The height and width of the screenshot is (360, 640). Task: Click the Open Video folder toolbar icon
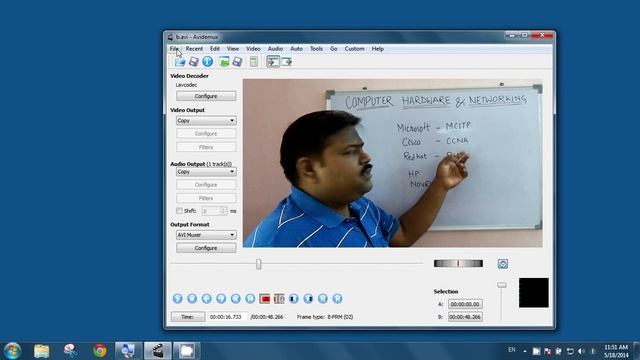point(180,62)
